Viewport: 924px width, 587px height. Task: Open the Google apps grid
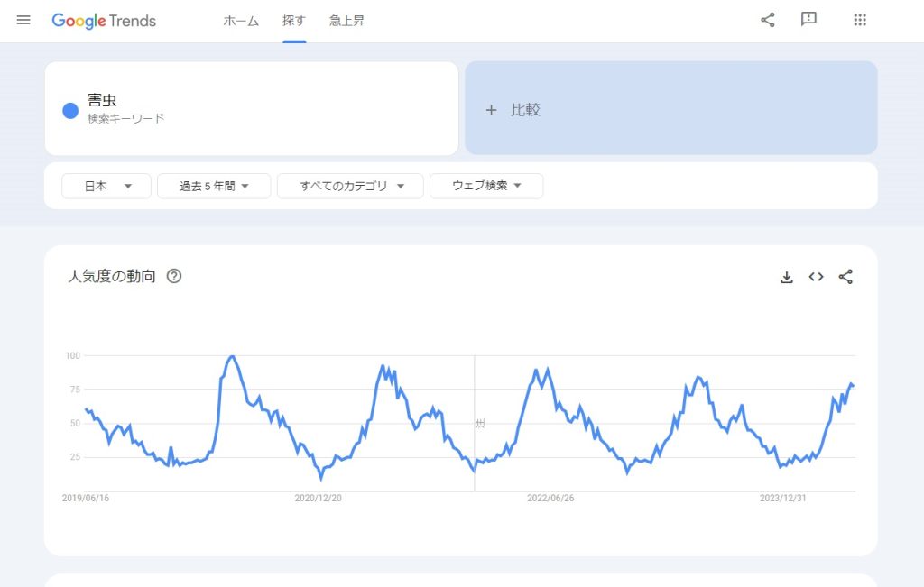pos(860,20)
